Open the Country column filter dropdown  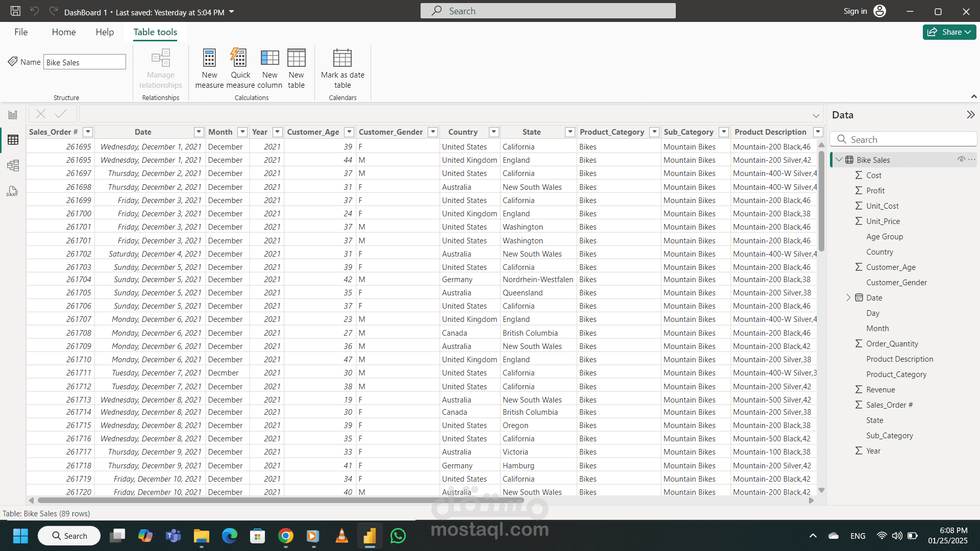point(494,132)
